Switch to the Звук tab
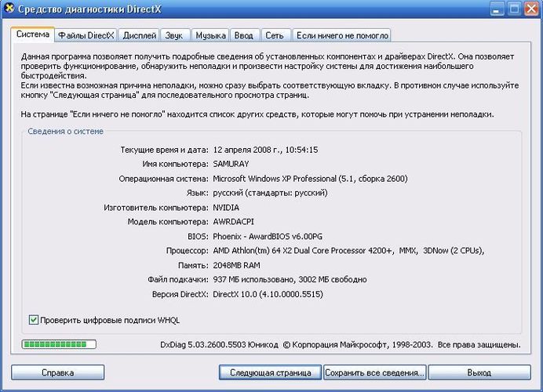 pos(174,35)
